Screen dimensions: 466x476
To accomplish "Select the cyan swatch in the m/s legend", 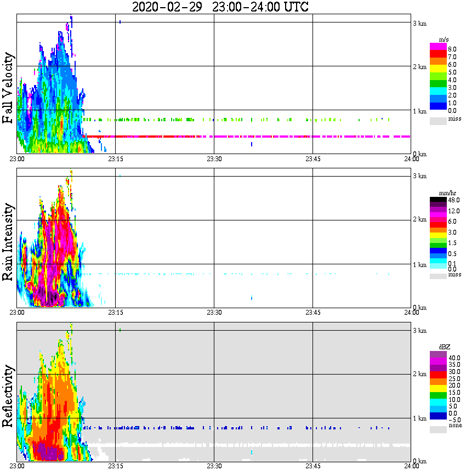I will point(438,91).
